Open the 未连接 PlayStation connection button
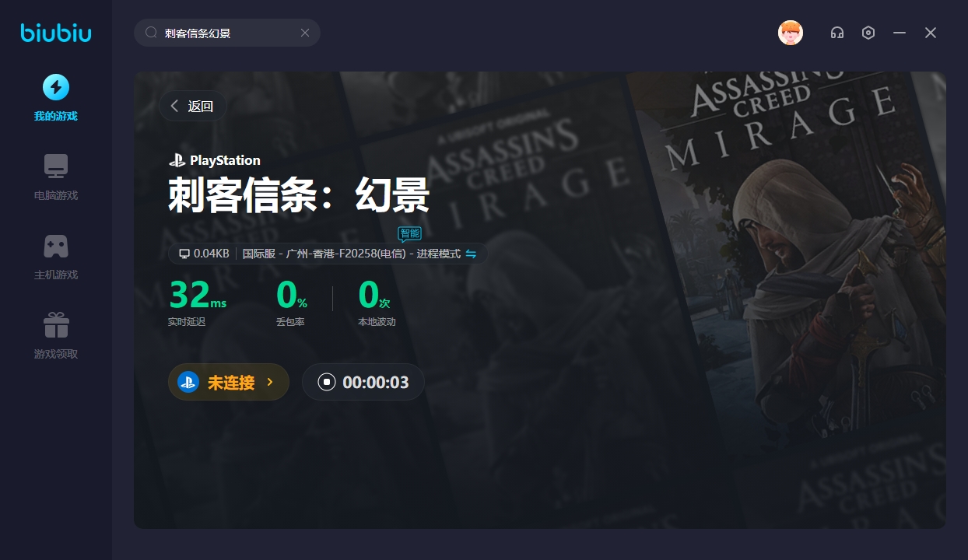Viewport: 968px width, 560px height. pos(229,382)
